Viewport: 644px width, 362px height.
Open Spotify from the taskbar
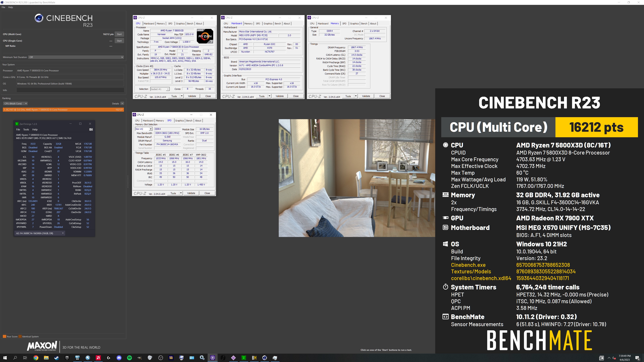coord(129,358)
